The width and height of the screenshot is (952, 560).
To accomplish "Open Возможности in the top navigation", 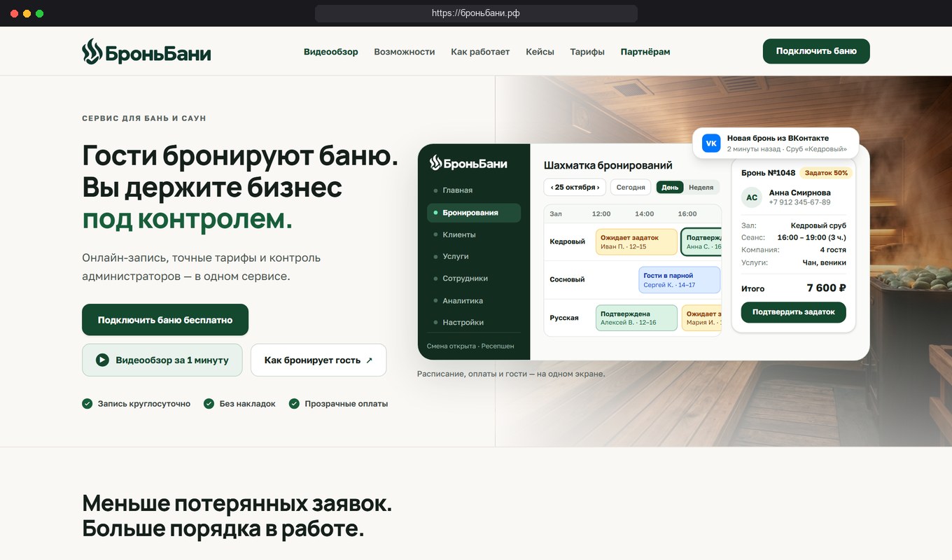I will pyautogui.click(x=405, y=52).
